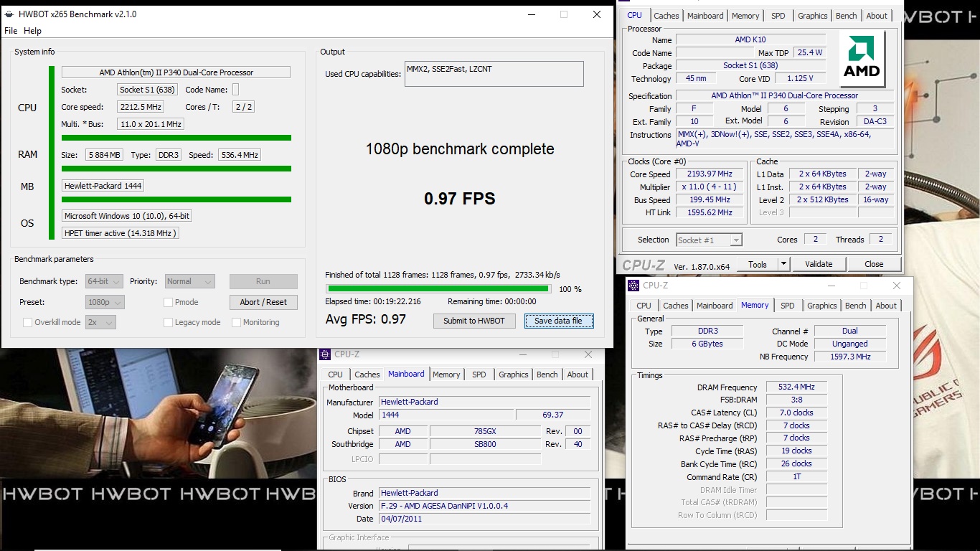980x551 pixels.
Task: Click the Close button in CPU-Z CPU window
Action: 874,264
